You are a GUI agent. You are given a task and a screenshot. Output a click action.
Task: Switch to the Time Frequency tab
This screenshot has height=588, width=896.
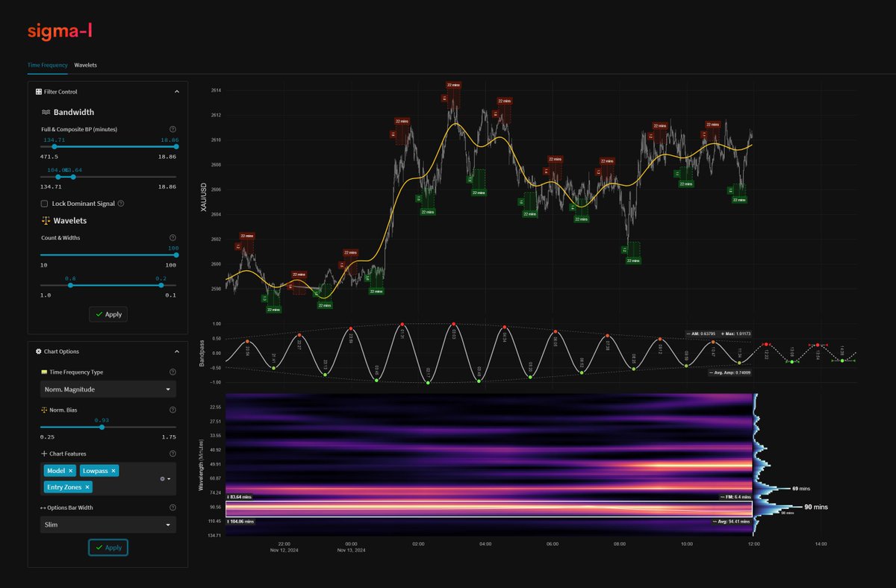[x=48, y=65]
